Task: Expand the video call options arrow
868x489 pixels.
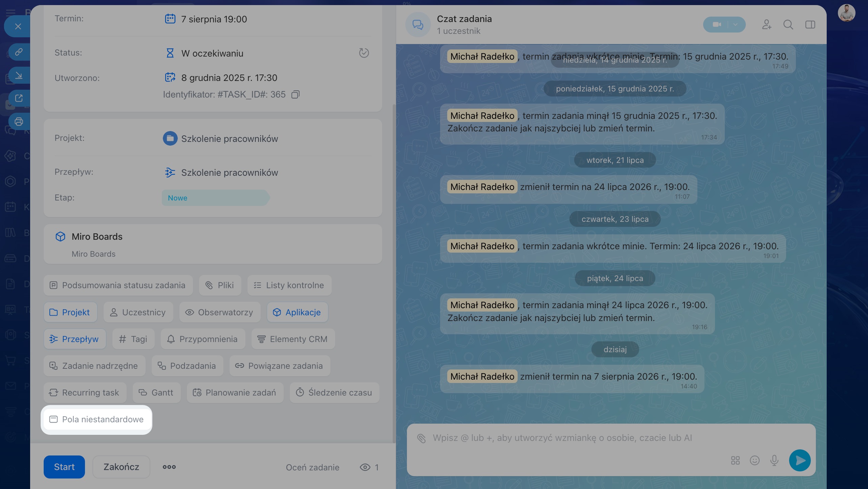Action: 736,24
